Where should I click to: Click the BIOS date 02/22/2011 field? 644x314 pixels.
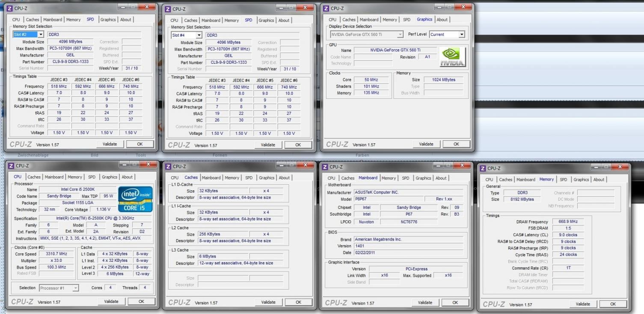tap(408, 252)
